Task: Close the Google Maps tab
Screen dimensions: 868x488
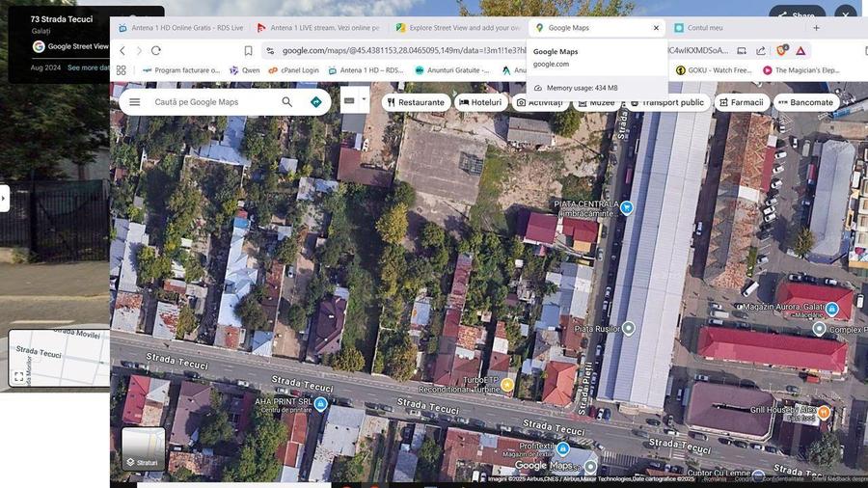Action: (x=656, y=28)
